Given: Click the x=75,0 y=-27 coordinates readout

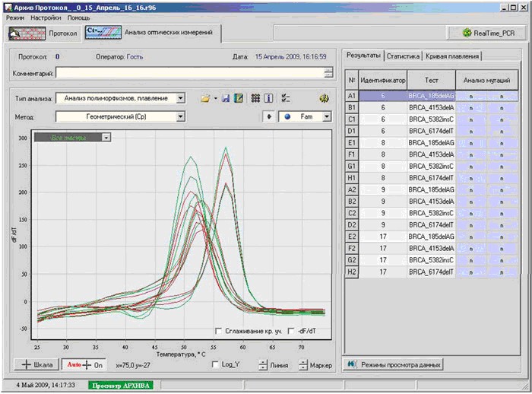Looking at the screenshot, I should tap(133, 365).
